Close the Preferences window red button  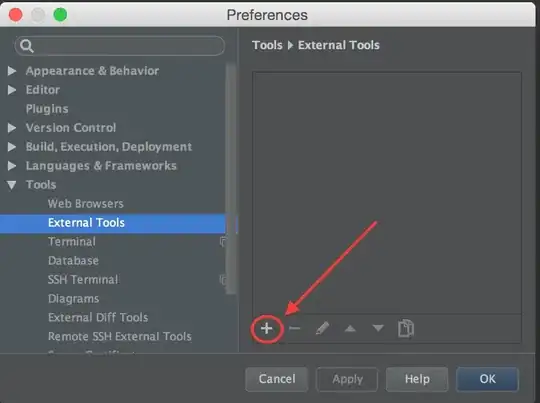pyautogui.click(x=15, y=15)
